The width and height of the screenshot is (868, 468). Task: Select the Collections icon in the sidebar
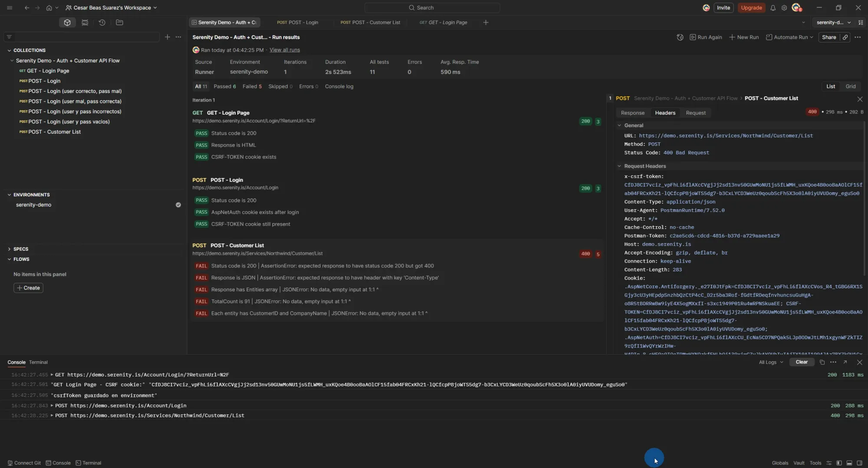coord(67,22)
